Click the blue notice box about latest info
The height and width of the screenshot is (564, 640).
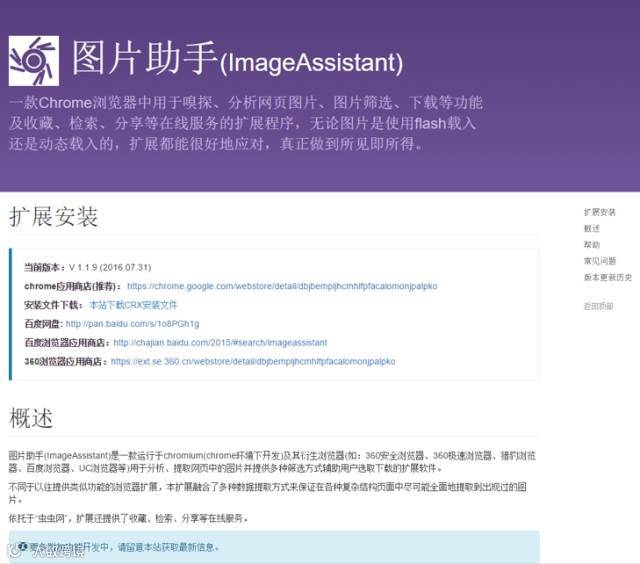pyautogui.click(x=274, y=547)
